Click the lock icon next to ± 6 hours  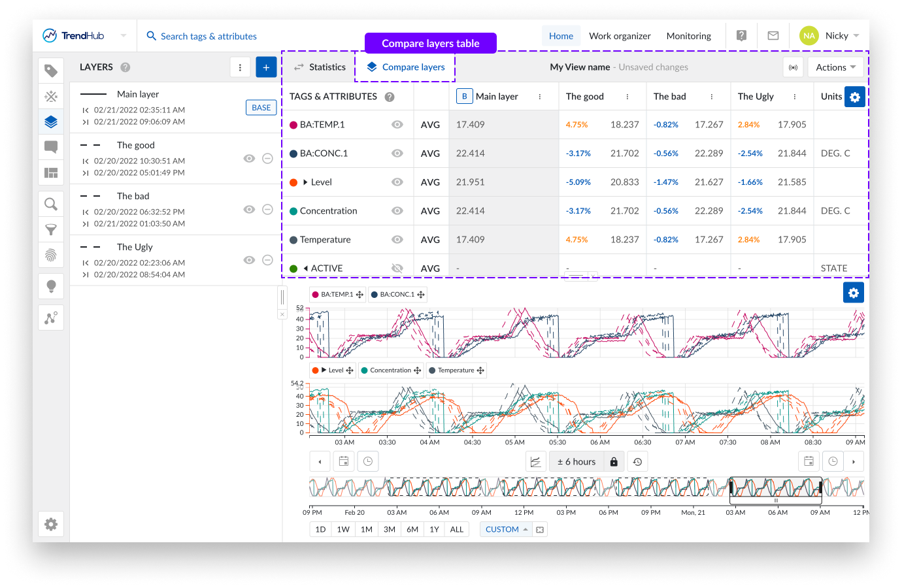(x=614, y=462)
